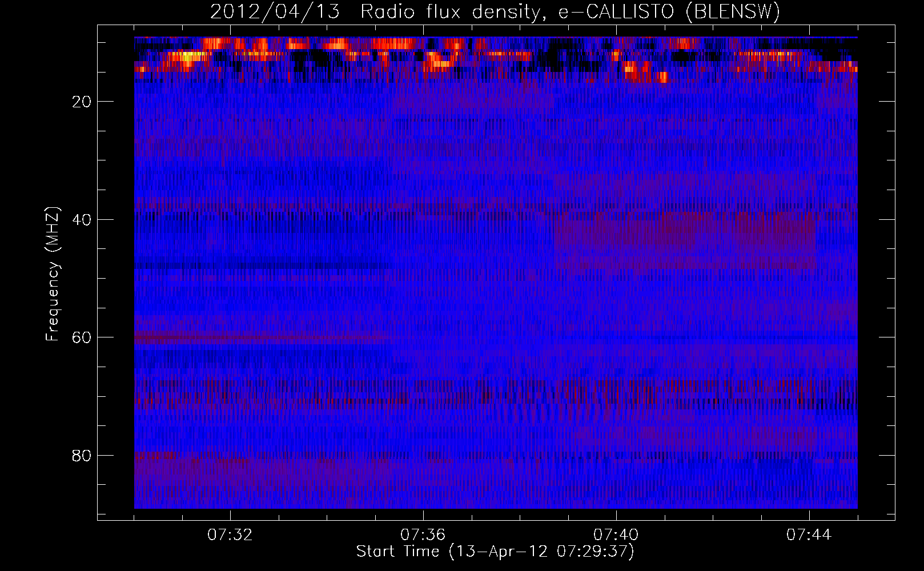The height and width of the screenshot is (571, 924).
Task: Click the '07:40' time axis label
Action: point(616,535)
